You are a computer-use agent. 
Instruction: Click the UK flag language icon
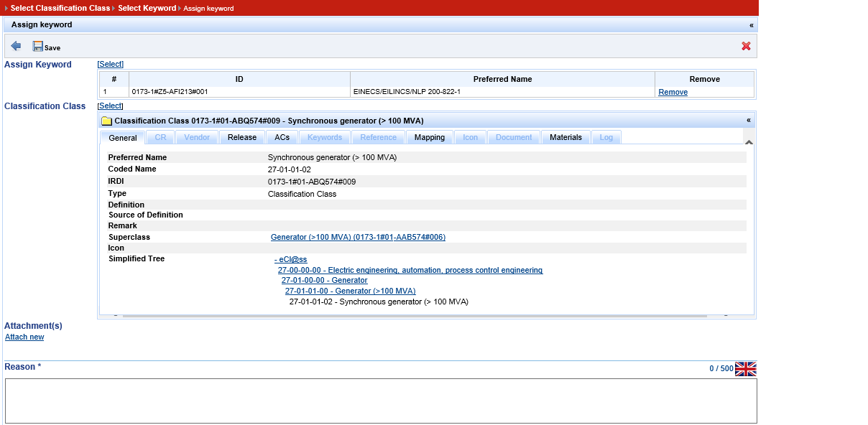745,369
